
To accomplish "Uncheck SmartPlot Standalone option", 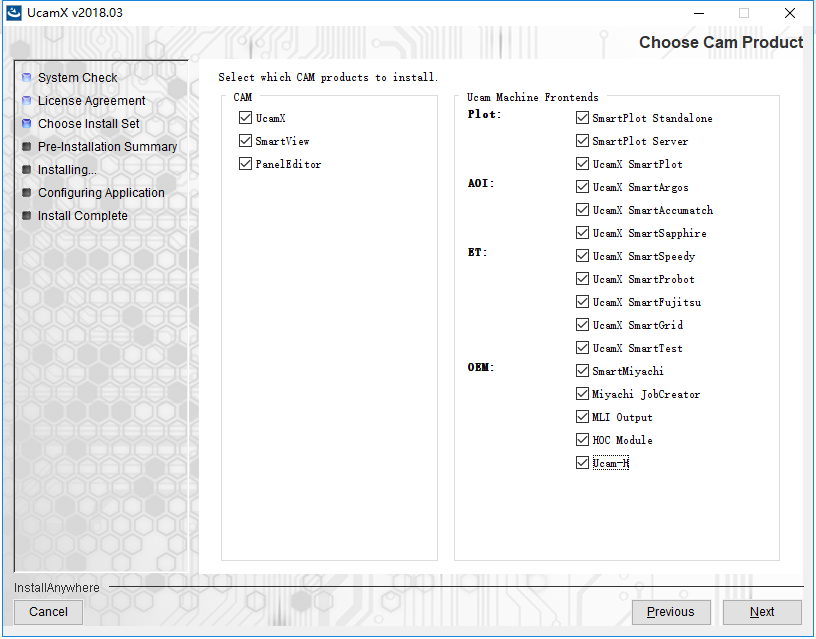I will [x=582, y=118].
